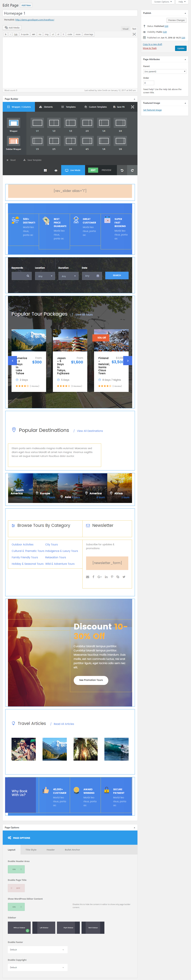Click the Move to Trash link
This screenshot has width=191, height=980.
coord(150,48)
